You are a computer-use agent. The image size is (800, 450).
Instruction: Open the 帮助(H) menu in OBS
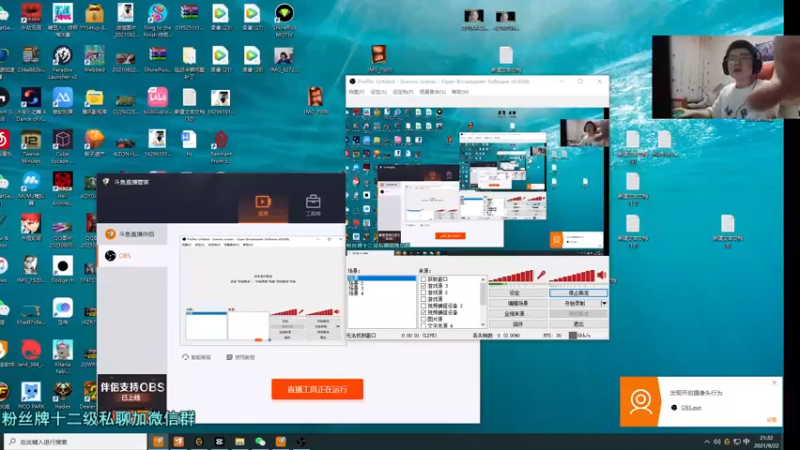[x=460, y=92]
